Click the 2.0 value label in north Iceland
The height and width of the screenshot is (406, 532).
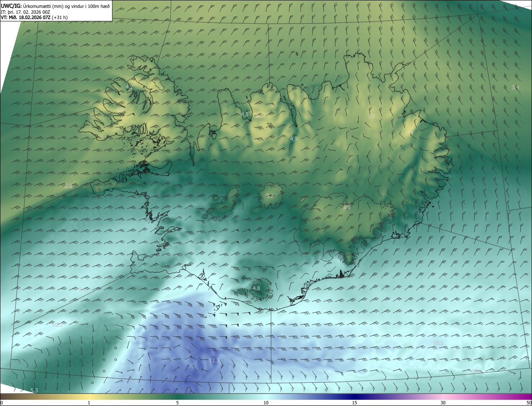[372, 116]
